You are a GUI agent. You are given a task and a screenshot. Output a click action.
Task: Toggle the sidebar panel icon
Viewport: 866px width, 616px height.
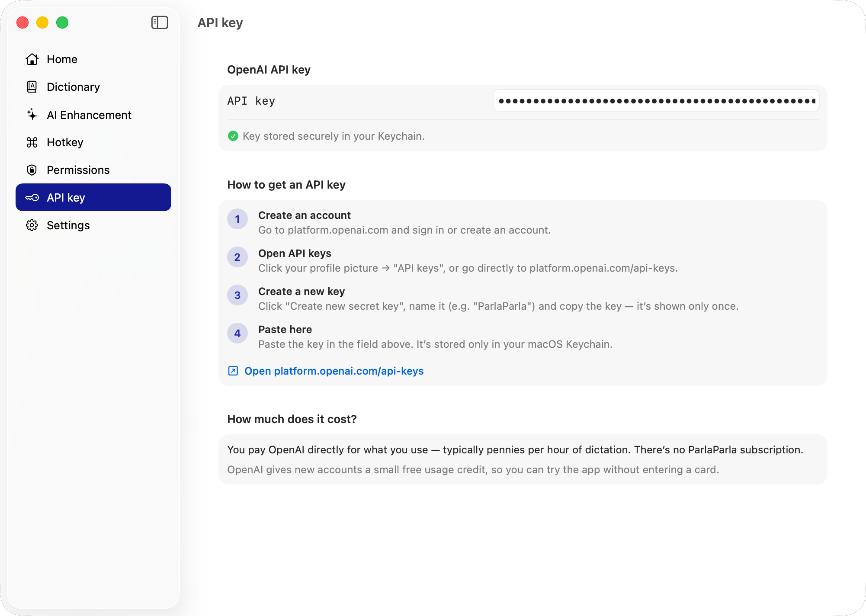tap(160, 22)
